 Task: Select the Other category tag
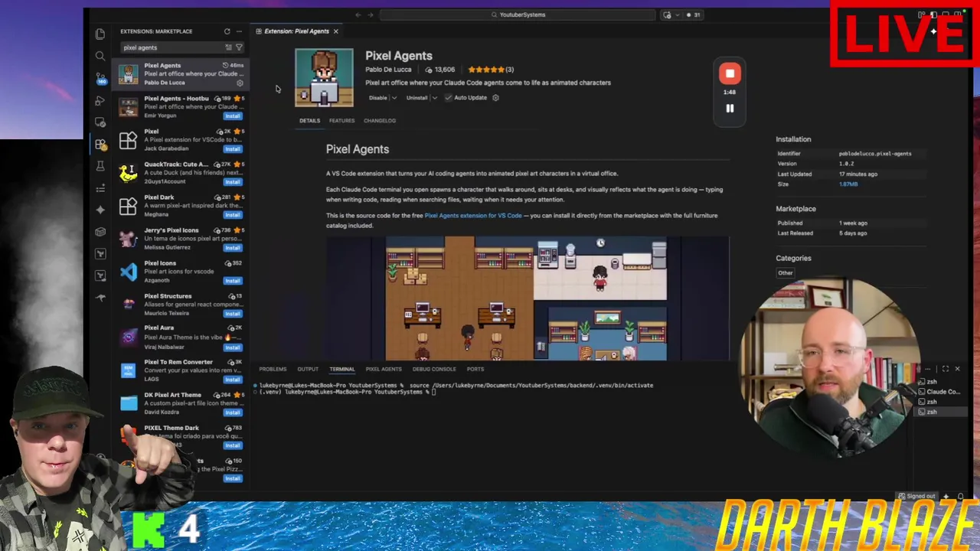(786, 273)
